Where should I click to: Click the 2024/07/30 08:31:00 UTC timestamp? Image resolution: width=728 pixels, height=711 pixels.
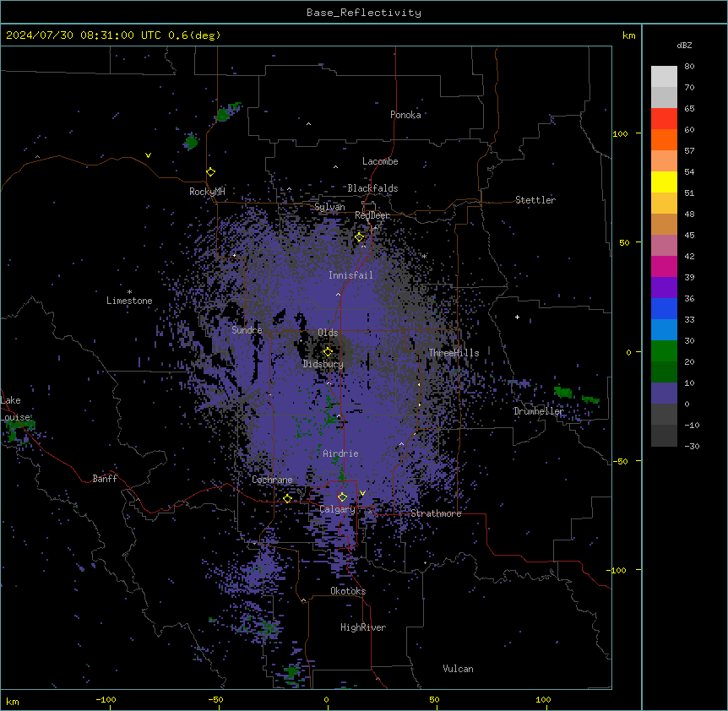[84, 35]
